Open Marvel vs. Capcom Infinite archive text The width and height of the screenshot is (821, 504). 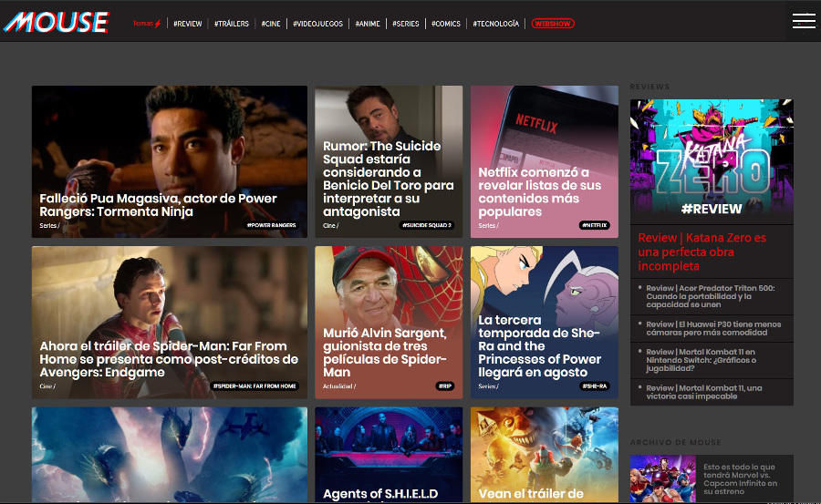(741, 478)
